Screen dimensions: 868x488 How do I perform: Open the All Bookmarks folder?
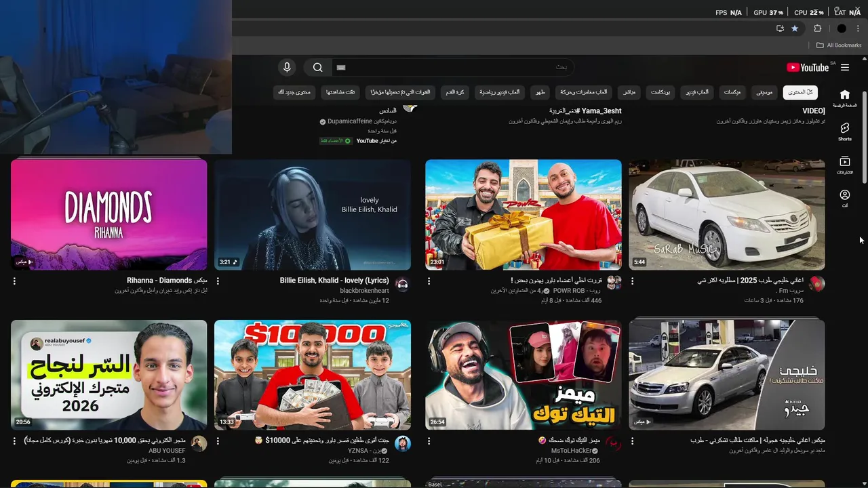click(839, 45)
